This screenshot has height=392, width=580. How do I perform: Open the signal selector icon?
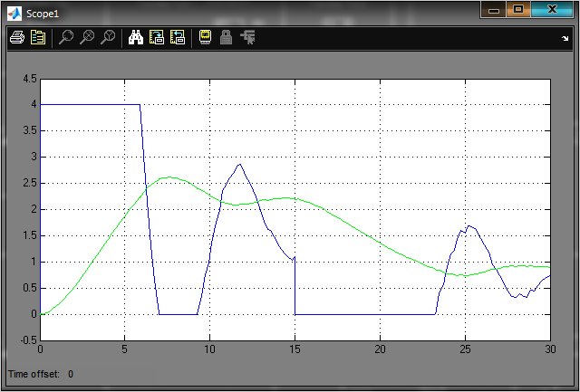coord(247,37)
